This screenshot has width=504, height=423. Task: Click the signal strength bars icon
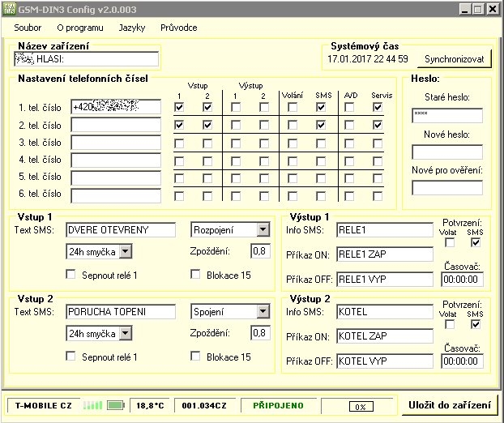click(x=95, y=404)
